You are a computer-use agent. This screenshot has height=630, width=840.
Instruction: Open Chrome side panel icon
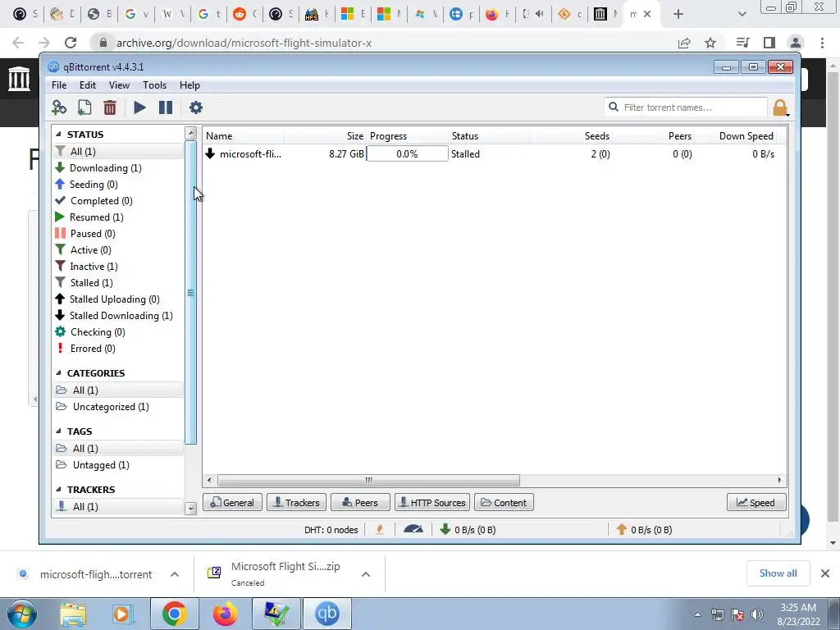769,43
